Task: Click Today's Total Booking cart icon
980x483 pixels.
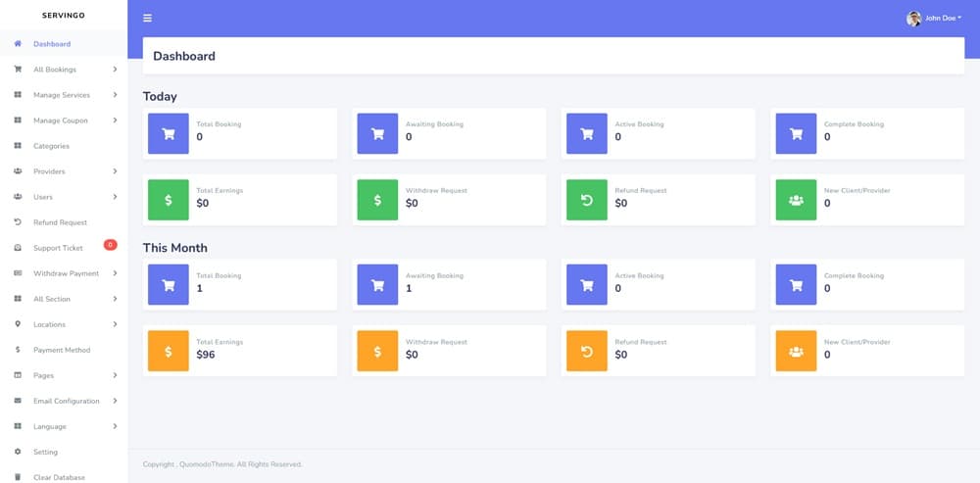Action: tap(169, 134)
